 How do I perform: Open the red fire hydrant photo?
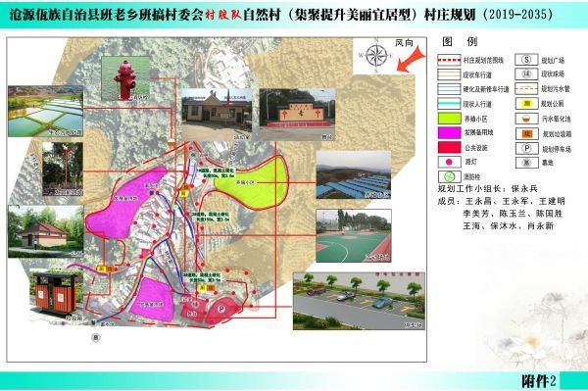(125, 78)
